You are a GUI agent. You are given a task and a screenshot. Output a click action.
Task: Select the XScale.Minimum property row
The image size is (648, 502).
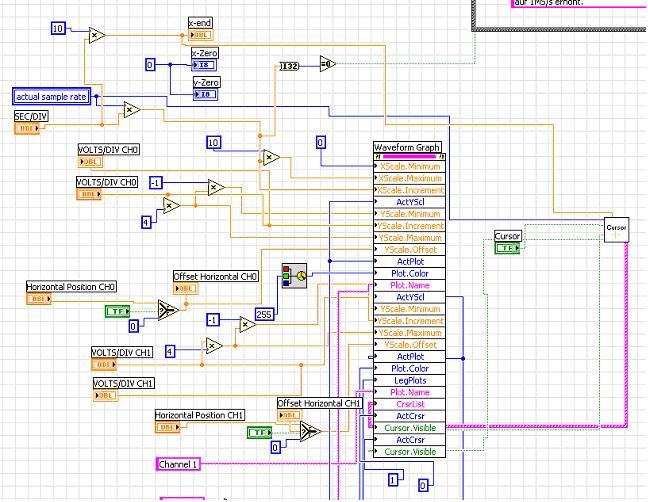(410, 167)
